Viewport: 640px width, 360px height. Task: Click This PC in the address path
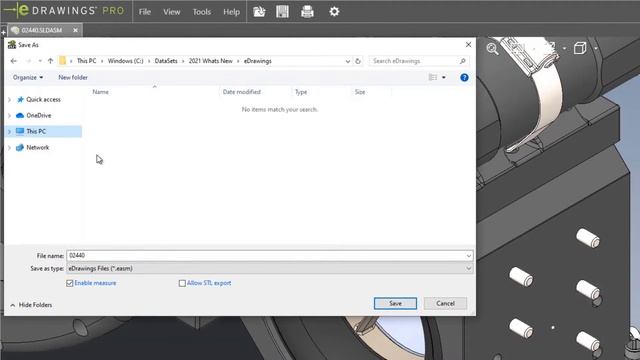[x=87, y=61]
